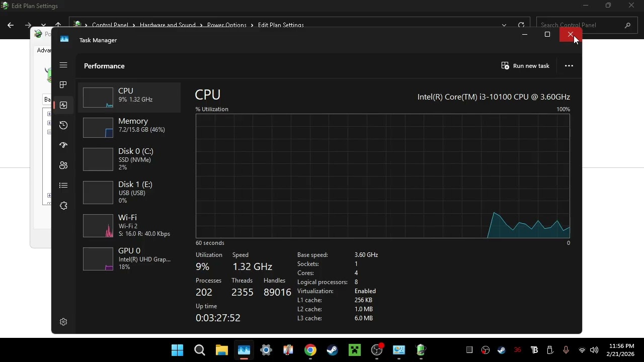The width and height of the screenshot is (644, 362).
Task: Click the Base speed 3.60 GHz value
Action: pyautogui.click(x=366, y=255)
